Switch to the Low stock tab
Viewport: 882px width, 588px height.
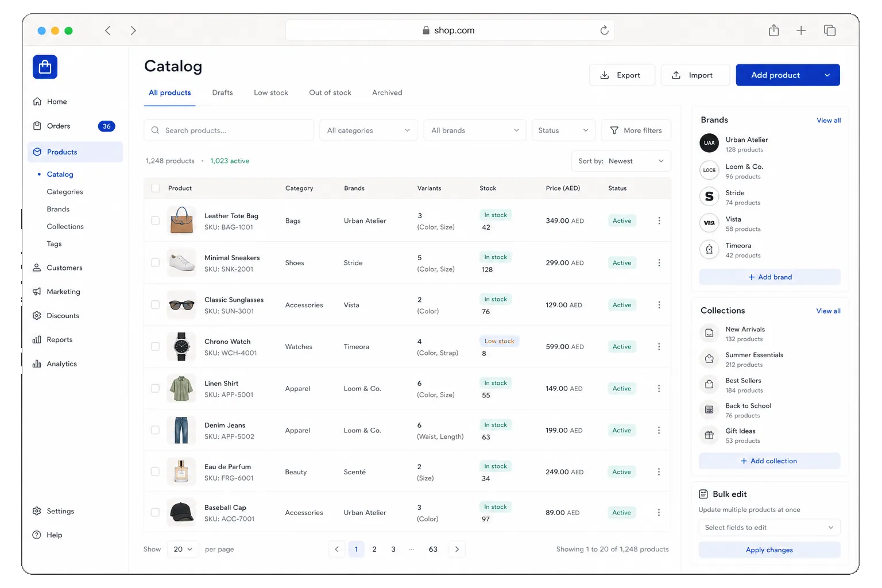click(x=271, y=92)
